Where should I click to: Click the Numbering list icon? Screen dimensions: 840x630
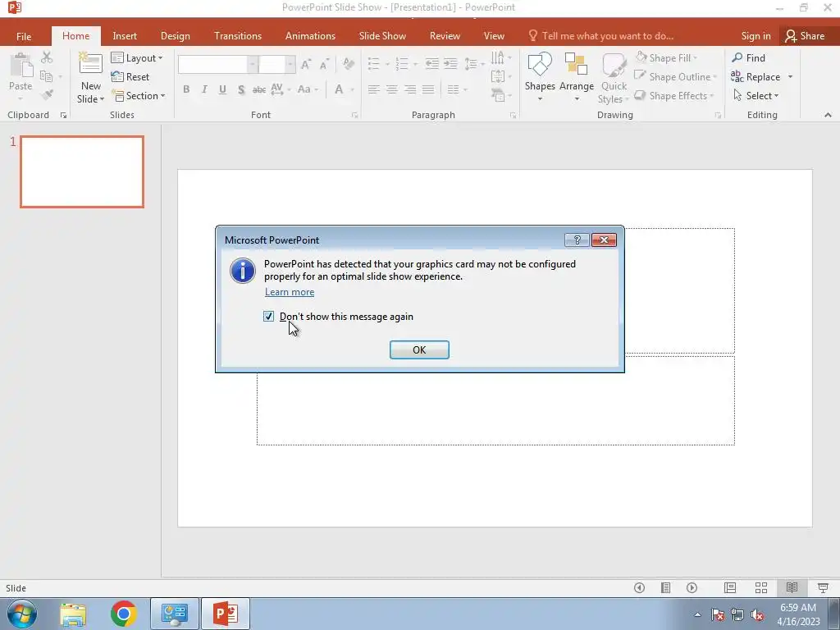402,64
